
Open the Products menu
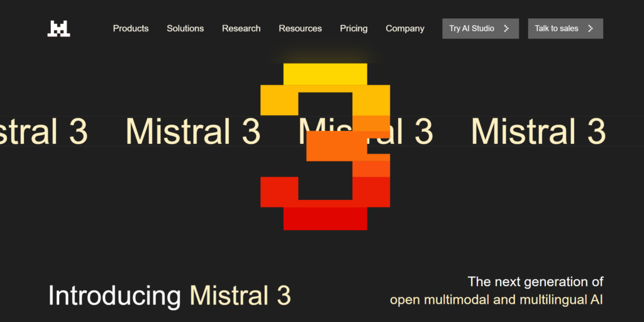pyautogui.click(x=131, y=28)
